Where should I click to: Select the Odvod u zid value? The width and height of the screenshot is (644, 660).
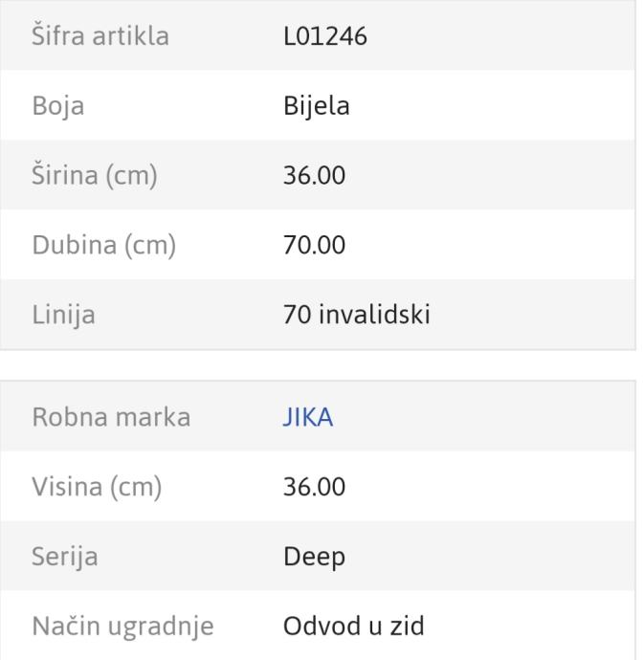(352, 627)
